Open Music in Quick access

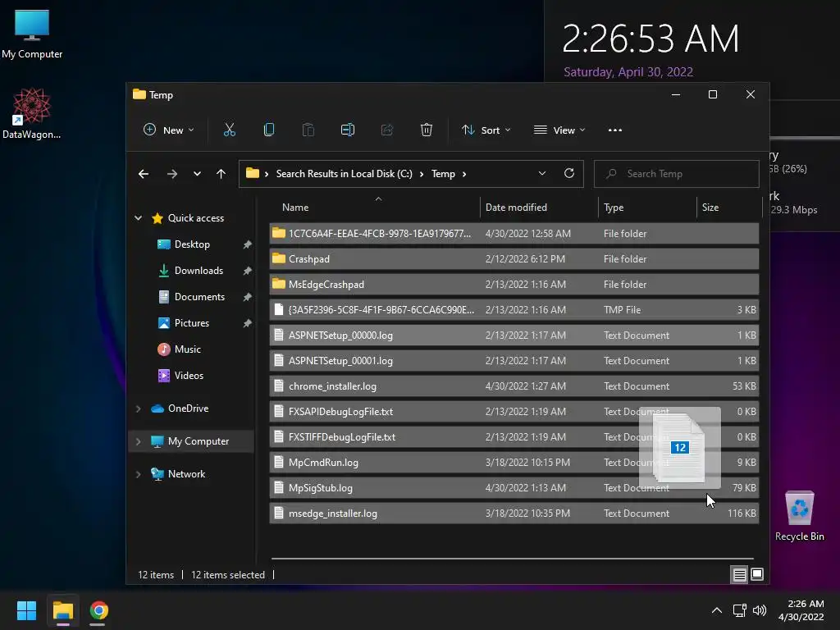pyautogui.click(x=188, y=349)
